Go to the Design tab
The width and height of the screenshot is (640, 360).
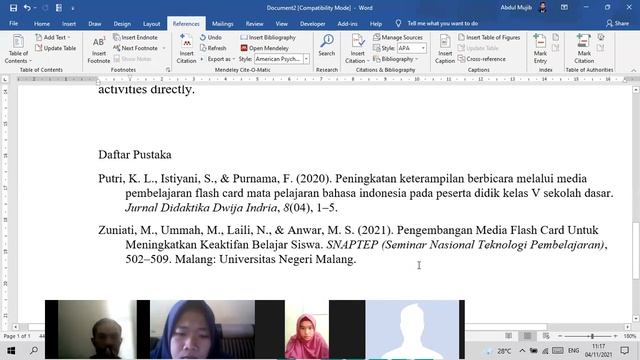tap(122, 24)
